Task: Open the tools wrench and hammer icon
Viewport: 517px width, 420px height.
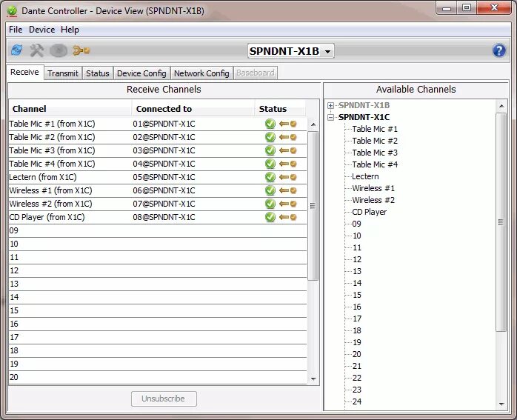Action: point(37,50)
